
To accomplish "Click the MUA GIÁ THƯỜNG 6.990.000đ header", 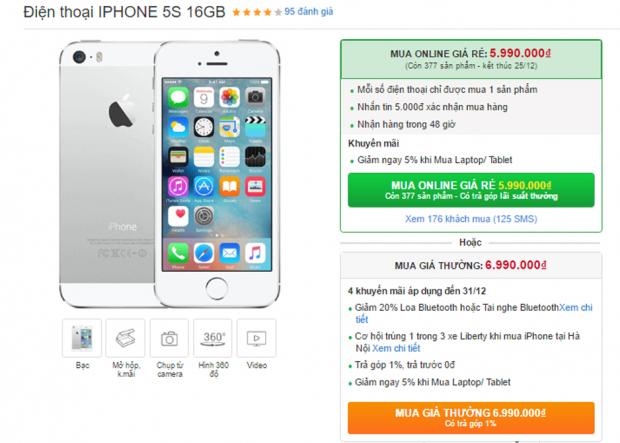I will [x=471, y=265].
